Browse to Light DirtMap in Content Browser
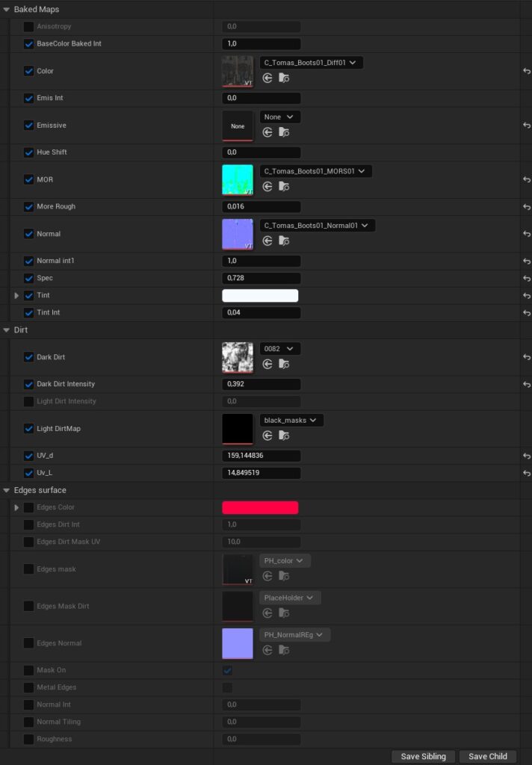The height and width of the screenshot is (765, 532). coord(284,436)
